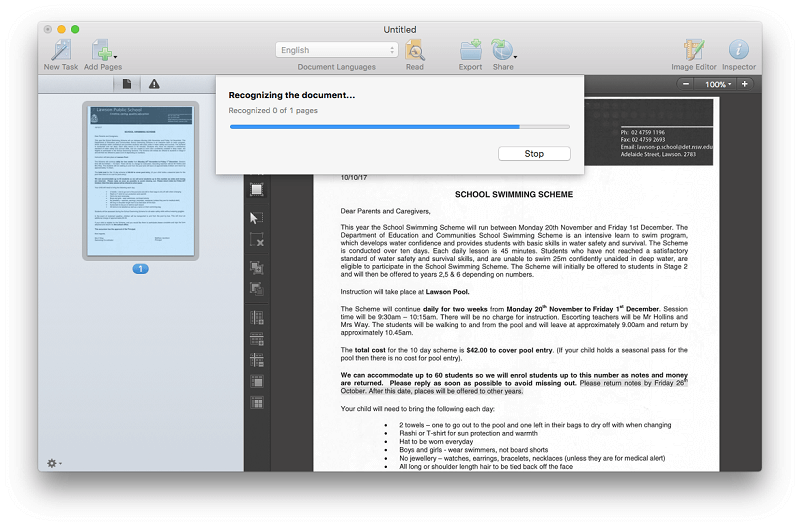Open the Share dropdown arrow
800x526 pixels.
click(x=515, y=57)
